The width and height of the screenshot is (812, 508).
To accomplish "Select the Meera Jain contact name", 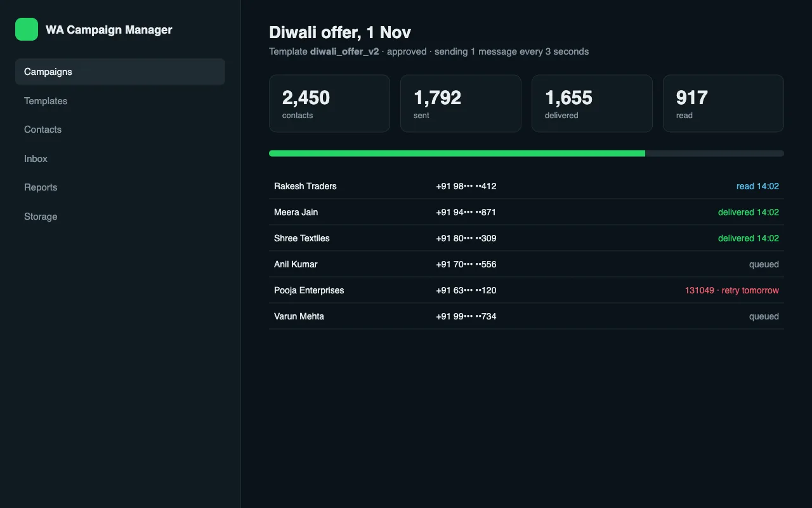I will (296, 212).
